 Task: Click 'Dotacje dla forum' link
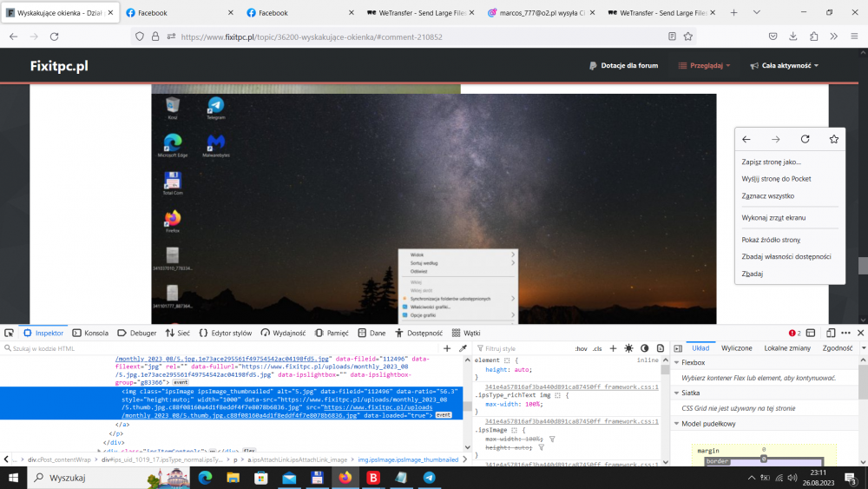pyautogui.click(x=623, y=65)
